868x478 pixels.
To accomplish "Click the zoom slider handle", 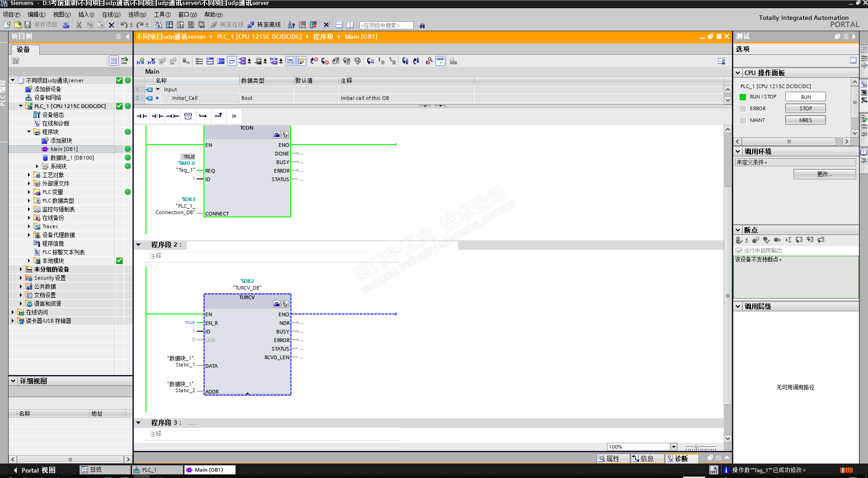I will coord(696,447).
